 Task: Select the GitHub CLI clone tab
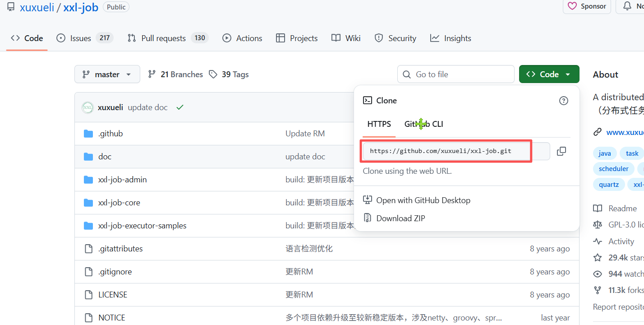424,124
